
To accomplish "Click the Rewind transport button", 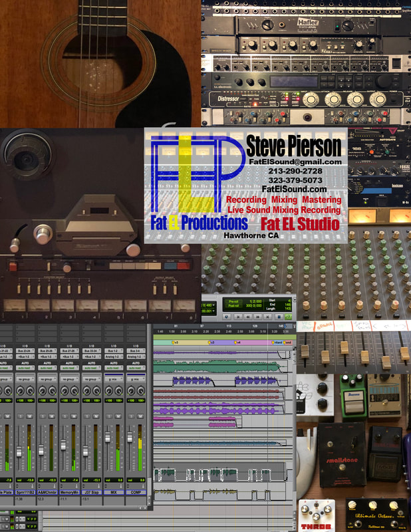I will (x=248, y=317).
